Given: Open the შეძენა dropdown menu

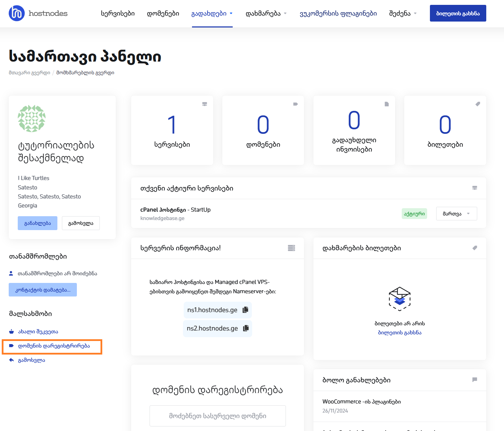Looking at the screenshot, I should [x=403, y=14].
